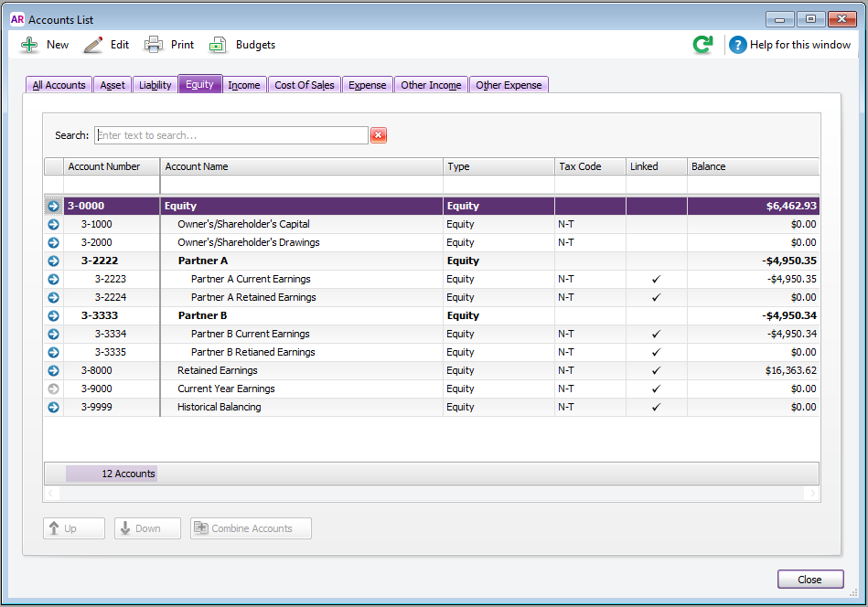
Task: Select Partner A Retained Earnings name
Action: 253,297
